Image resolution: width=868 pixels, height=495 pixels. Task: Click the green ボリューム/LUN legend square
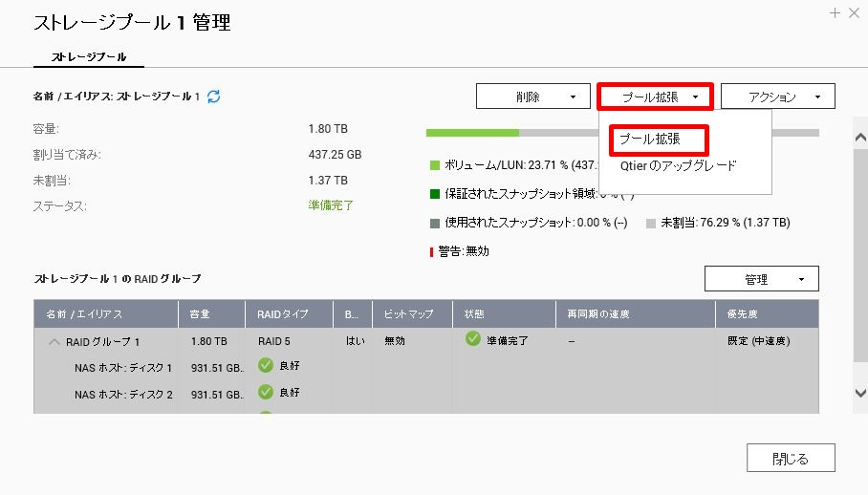click(435, 165)
